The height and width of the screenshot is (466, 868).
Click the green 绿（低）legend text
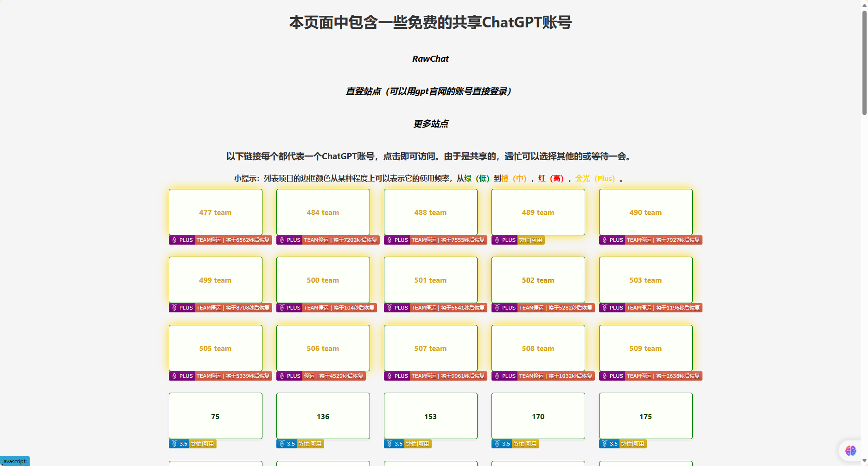[477, 179]
